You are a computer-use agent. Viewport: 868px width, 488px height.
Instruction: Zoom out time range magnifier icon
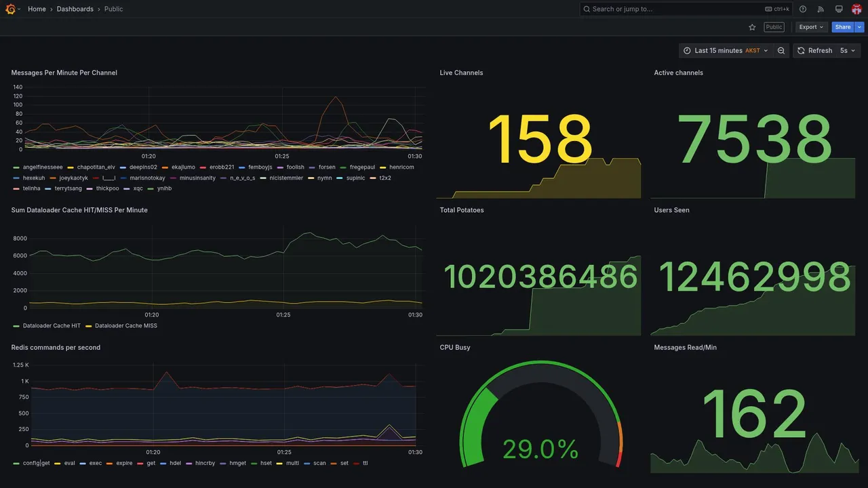pyautogui.click(x=781, y=51)
